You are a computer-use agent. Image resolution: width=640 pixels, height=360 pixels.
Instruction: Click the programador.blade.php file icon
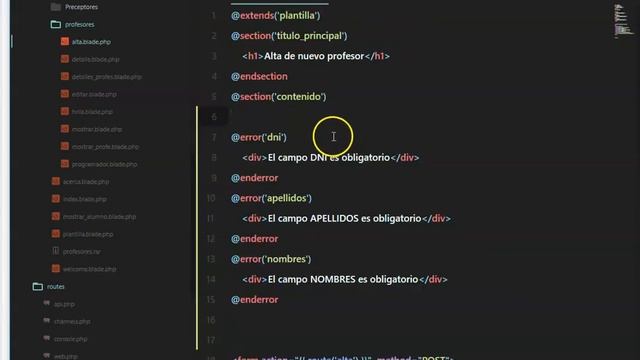(64, 164)
